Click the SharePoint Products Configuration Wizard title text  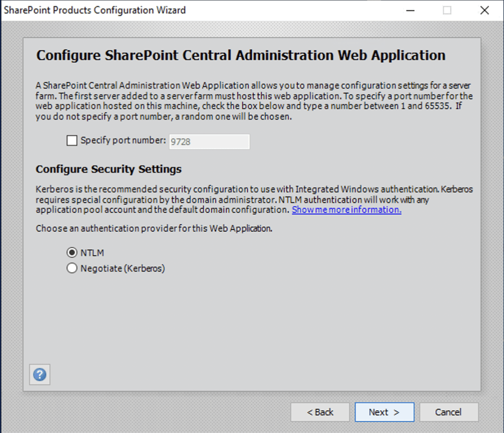click(x=95, y=10)
